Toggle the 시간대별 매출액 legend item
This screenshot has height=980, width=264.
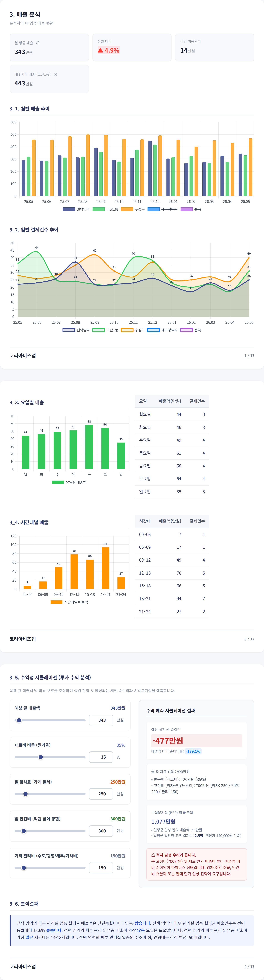[69, 602]
